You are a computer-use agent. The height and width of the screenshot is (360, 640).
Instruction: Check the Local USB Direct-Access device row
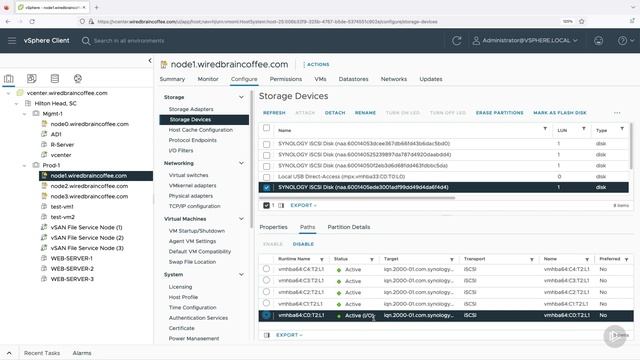click(267, 177)
